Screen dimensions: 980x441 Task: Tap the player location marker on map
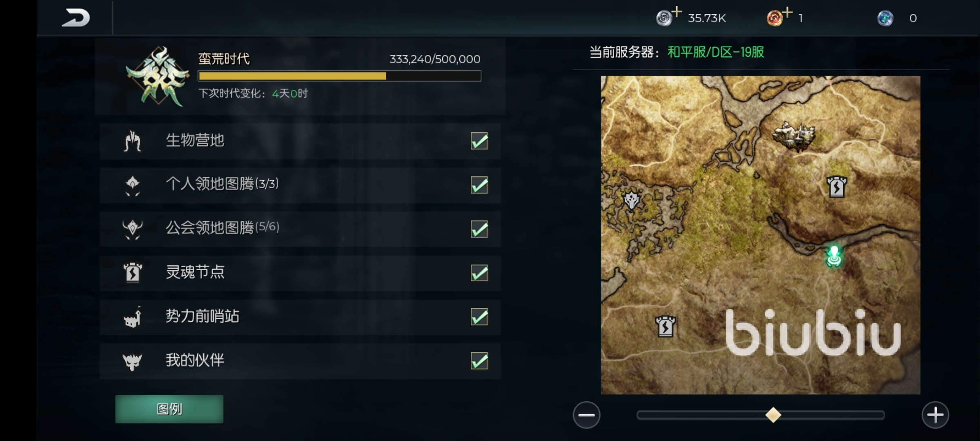834,256
